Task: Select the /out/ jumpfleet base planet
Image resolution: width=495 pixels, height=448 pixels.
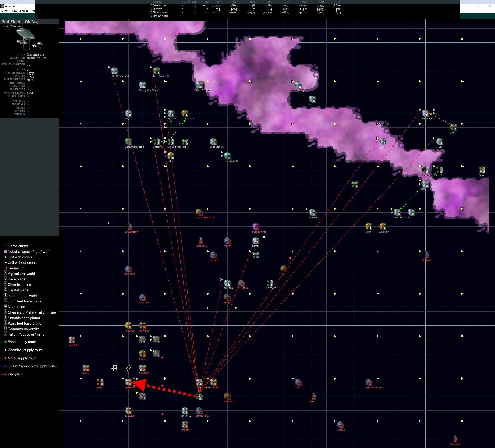Action: click(440, 142)
